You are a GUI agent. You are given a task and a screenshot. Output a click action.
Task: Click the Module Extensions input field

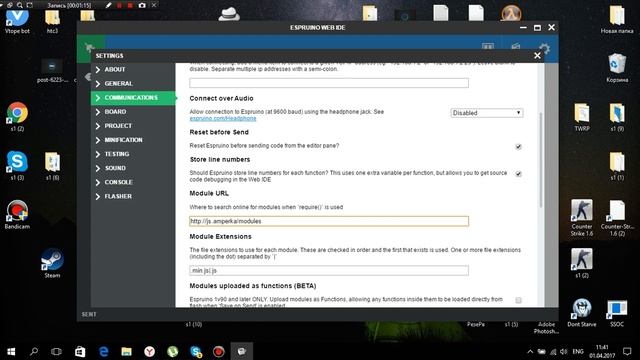(329, 271)
